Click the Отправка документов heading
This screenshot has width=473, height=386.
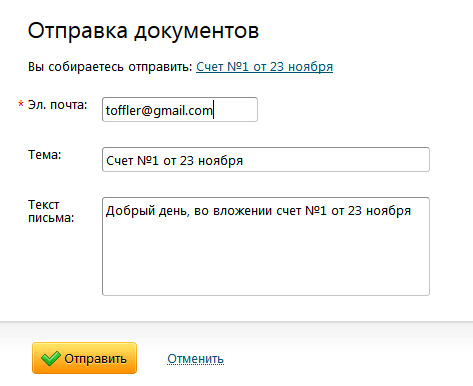tap(143, 31)
